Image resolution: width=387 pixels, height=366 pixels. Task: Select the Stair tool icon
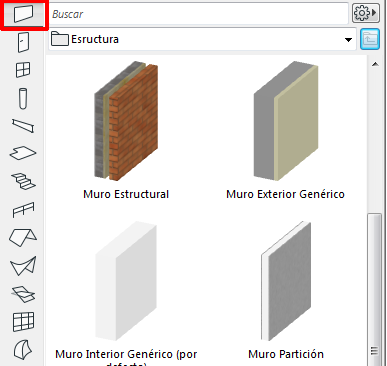pyautogui.click(x=23, y=181)
